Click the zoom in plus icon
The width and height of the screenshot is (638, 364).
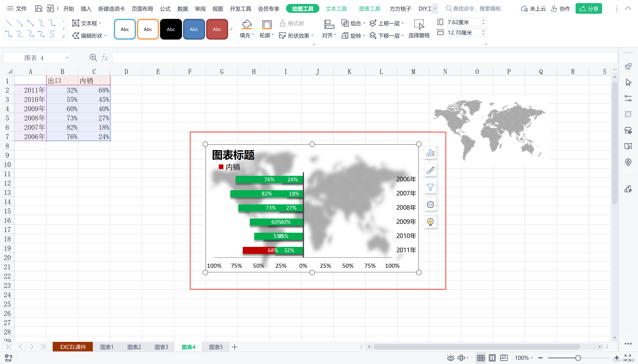[x=617, y=358]
